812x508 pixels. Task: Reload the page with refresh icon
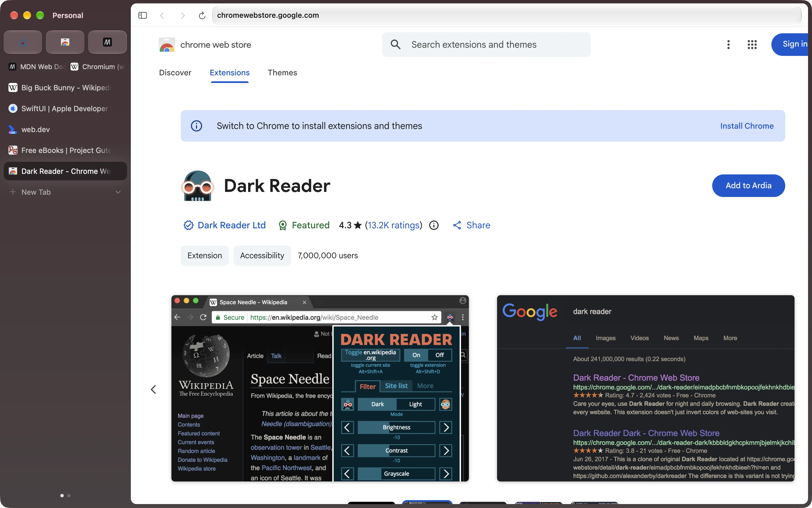[x=202, y=15]
